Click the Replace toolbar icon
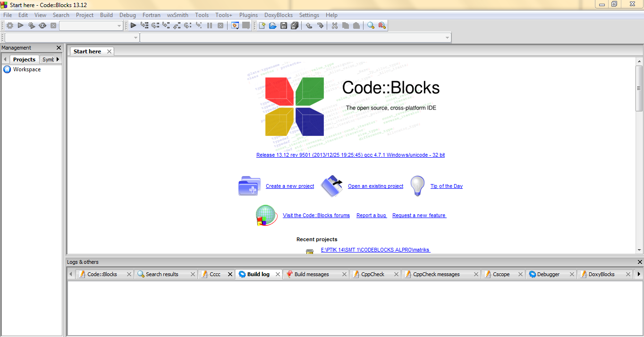 point(382,25)
